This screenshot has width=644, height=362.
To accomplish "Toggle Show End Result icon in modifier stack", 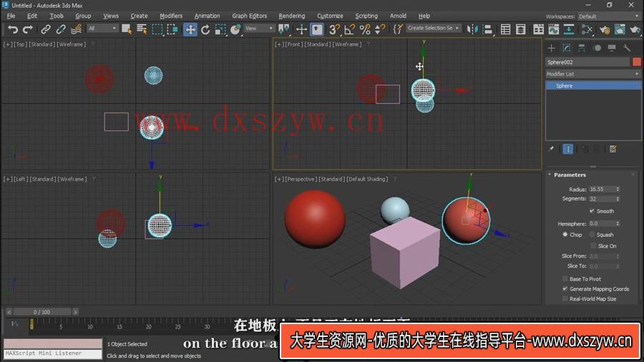I will pos(567,149).
